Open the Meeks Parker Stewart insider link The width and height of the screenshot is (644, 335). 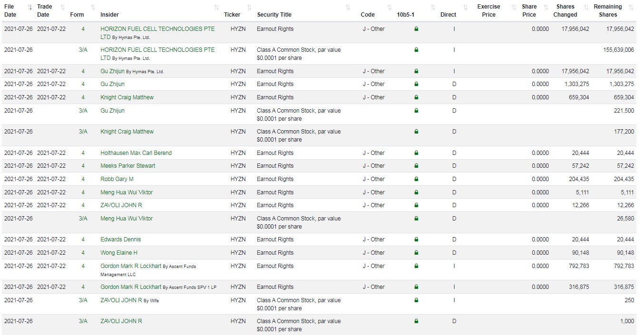coord(128,166)
